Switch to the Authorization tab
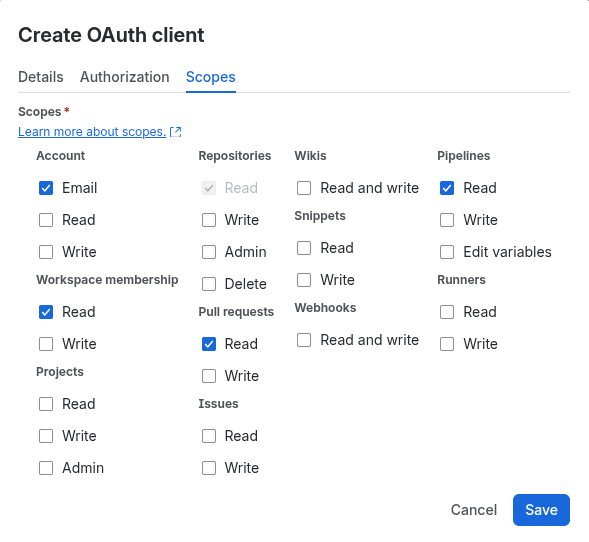 125,77
